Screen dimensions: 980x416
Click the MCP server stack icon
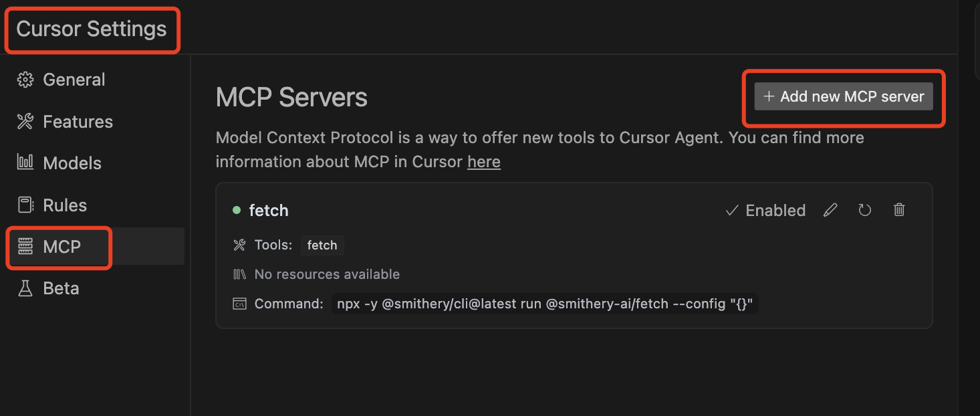(25, 247)
